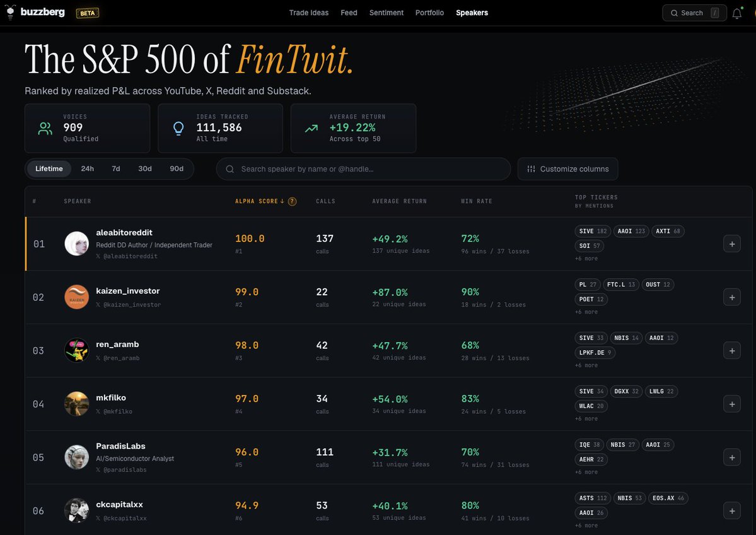Select the 24h time range
This screenshot has width=756, height=535.
coord(87,169)
